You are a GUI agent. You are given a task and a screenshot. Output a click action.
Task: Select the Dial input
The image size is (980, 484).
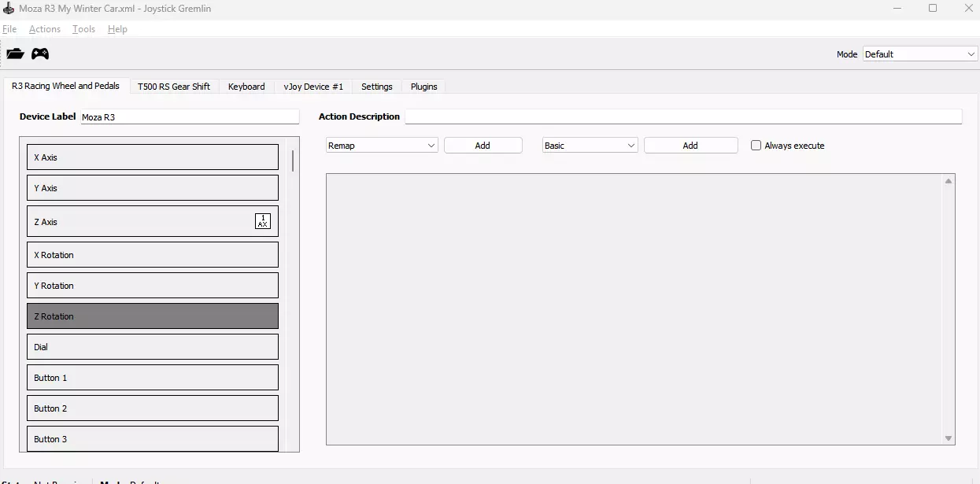pyautogui.click(x=153, y=347)
